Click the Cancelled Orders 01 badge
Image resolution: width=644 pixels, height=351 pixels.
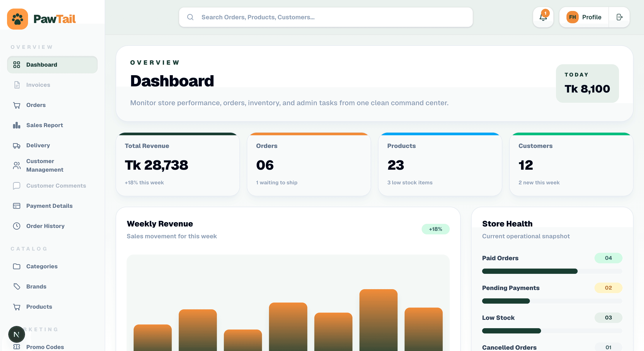(x=608, y=347)
